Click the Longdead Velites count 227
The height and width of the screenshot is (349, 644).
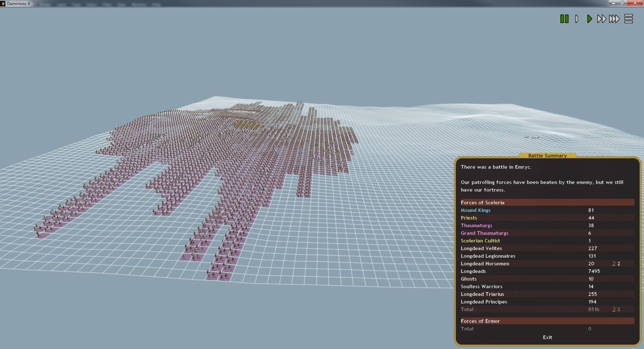592,248
